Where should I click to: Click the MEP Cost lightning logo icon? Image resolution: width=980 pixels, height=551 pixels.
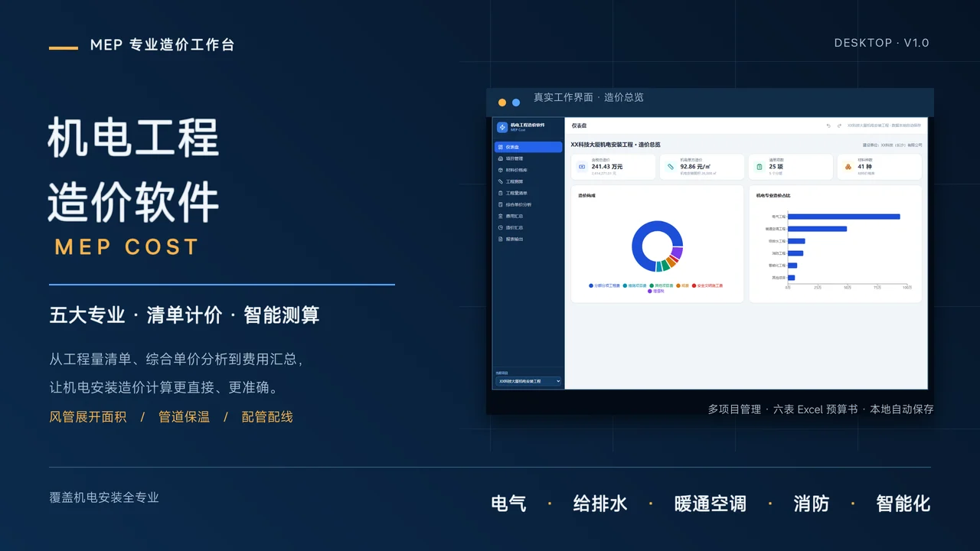tap(502, 127)
